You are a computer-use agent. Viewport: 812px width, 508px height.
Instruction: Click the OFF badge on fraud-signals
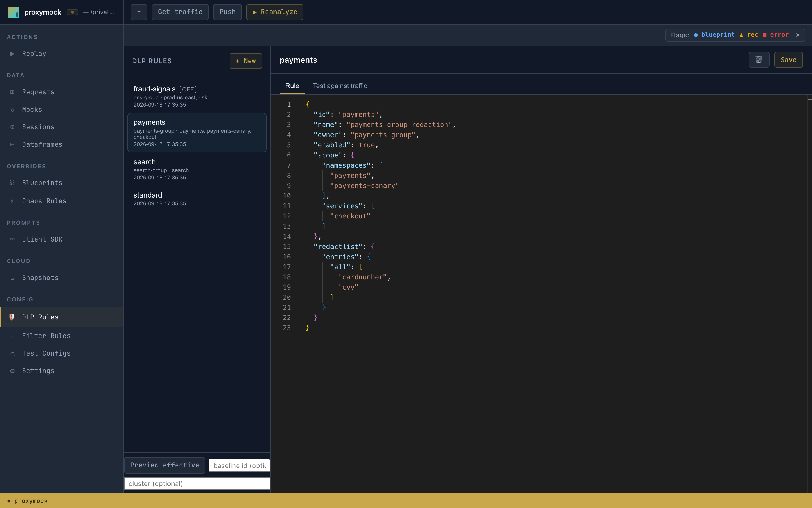pyautogui.click(x=188, y=89)
